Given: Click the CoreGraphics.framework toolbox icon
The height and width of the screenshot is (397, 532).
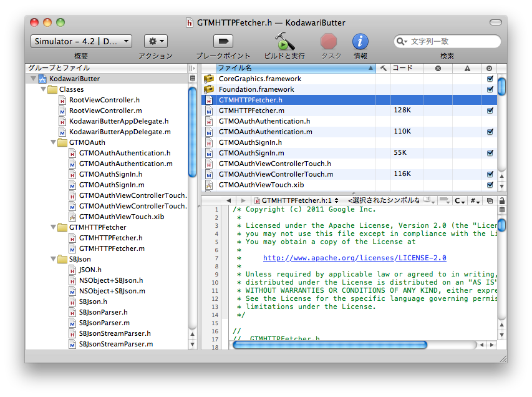Looking at the screenshot, I should 209,79.
